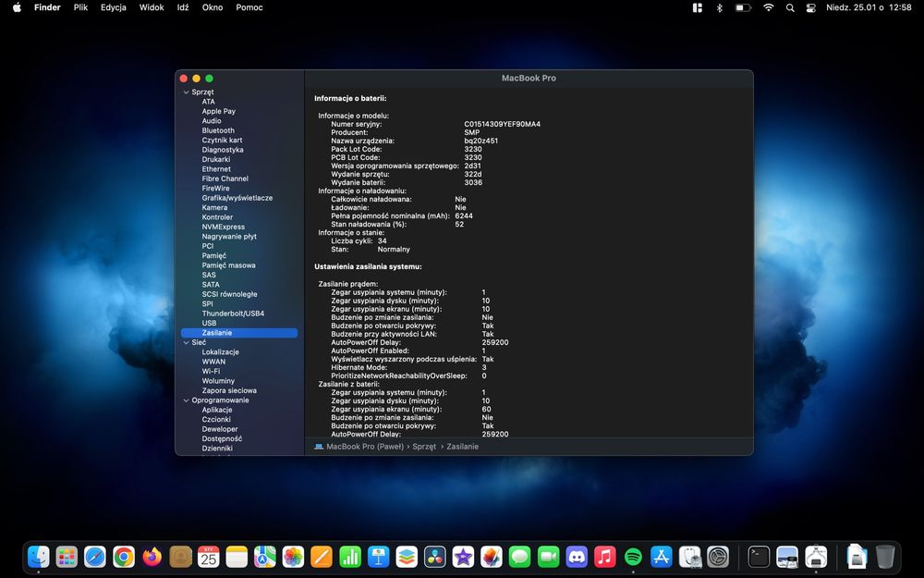Launch FaceTime from the Dock
Viewport: 924px width, 578px height.
[548, 556]
